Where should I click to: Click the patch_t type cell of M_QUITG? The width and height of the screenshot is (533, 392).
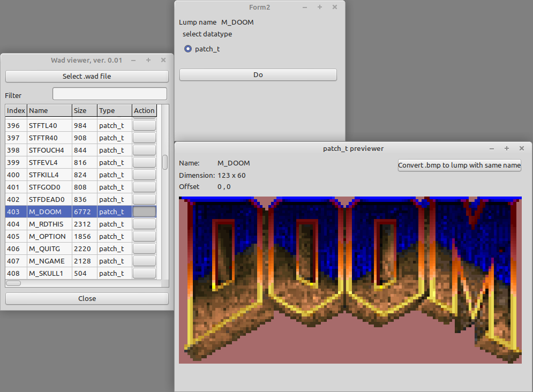click(115, 248)
